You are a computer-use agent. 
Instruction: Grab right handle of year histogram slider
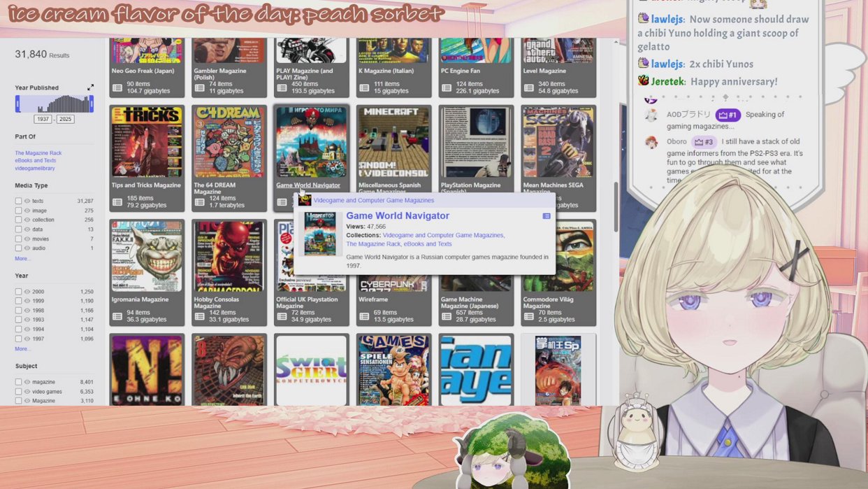92,104
